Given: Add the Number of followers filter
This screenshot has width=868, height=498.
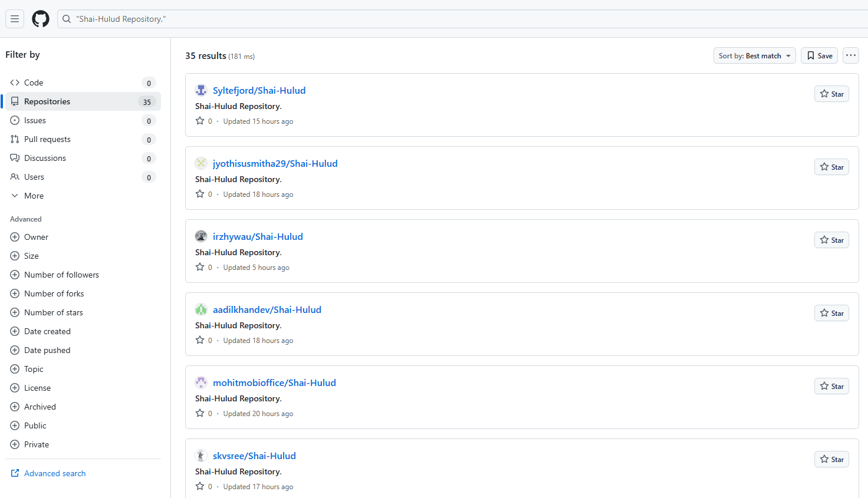Looking at the screenshot, I should click(83, 275).
